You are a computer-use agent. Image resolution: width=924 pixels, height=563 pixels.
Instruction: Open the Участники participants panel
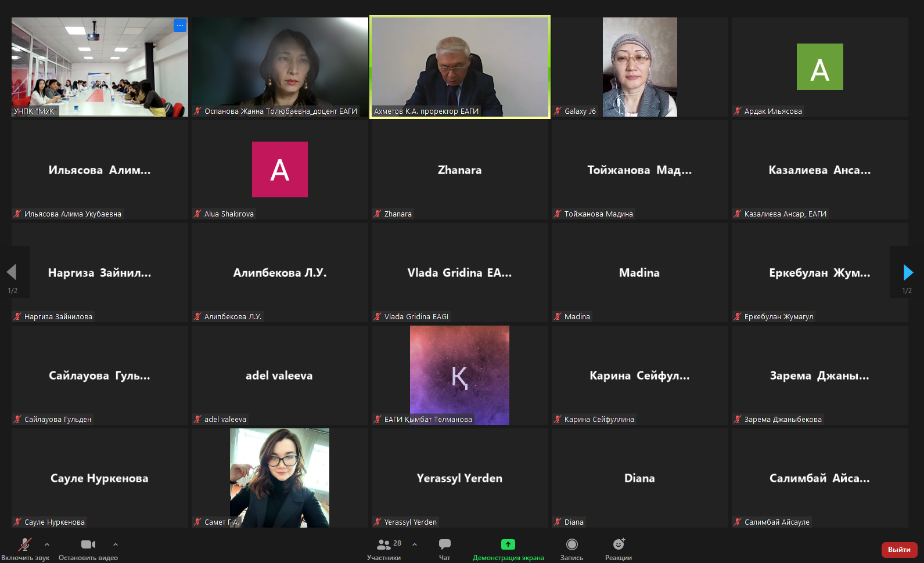(384, 544)
